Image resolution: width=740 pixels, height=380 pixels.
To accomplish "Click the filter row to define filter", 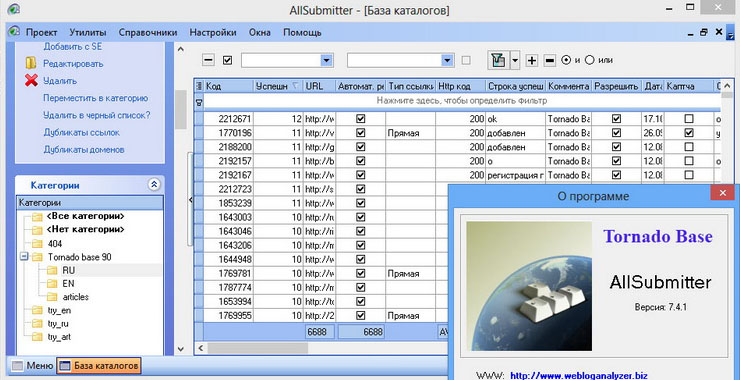I will tap(462, 101).
